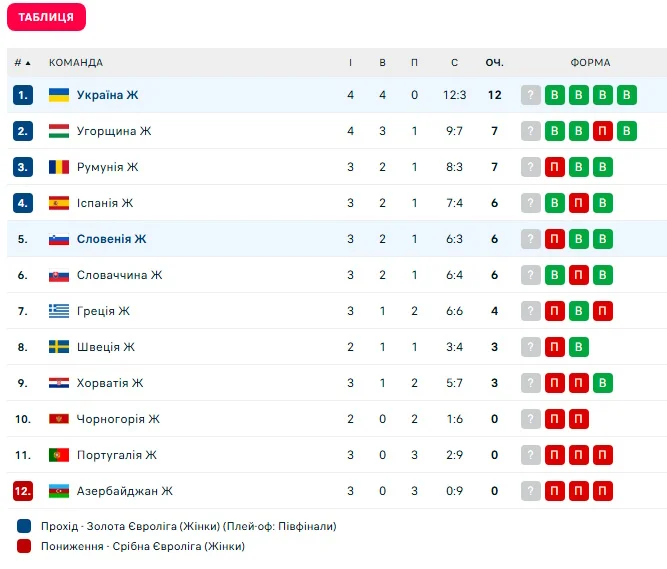Click the blue rank 1 position badge
This screenshot has height=569, width=667.
(23, 95)
